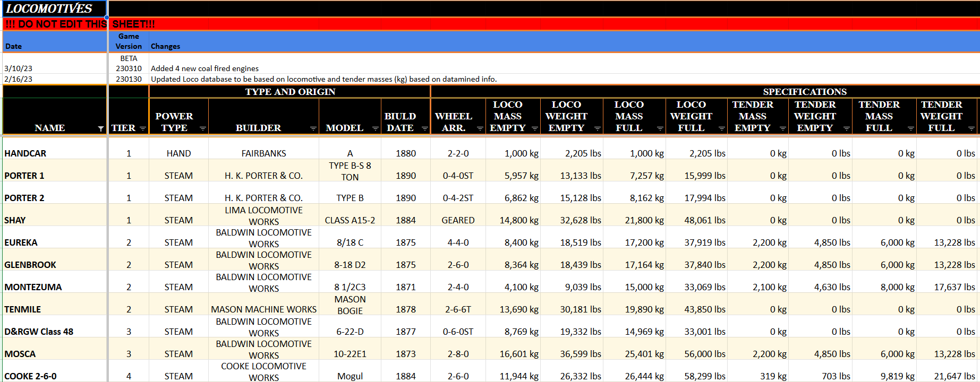Click the DO NOT EDIT THIS SHEET warning

pyautogui.click(x=80, y=24)
